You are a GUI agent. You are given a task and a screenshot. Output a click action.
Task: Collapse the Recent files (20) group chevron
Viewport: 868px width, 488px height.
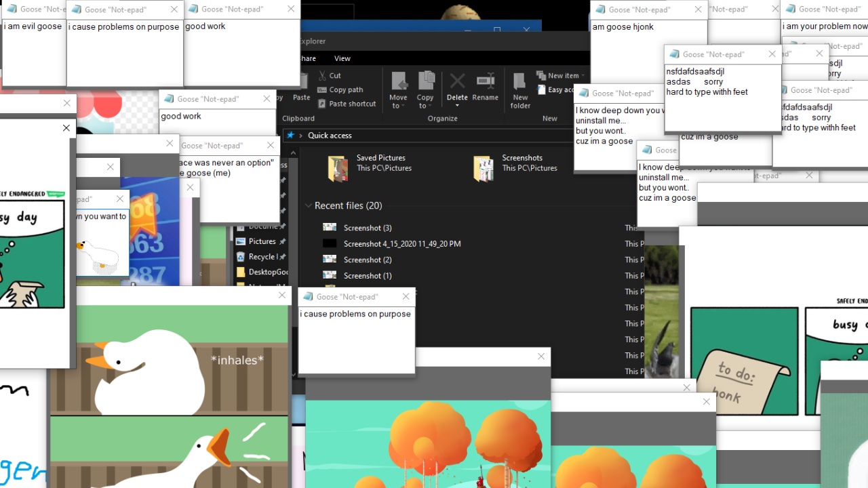click(x=309, y=205)
